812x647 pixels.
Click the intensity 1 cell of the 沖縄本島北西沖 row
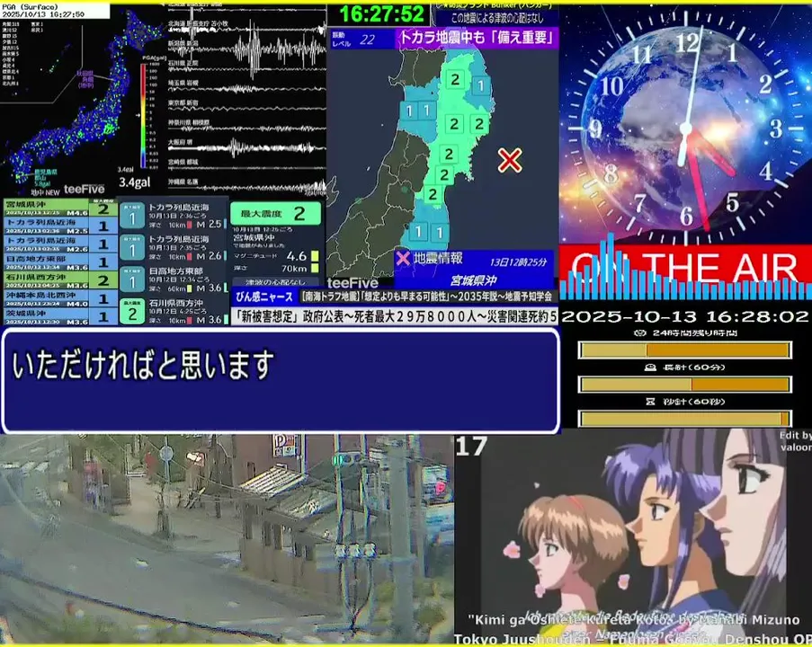[103, 298]
